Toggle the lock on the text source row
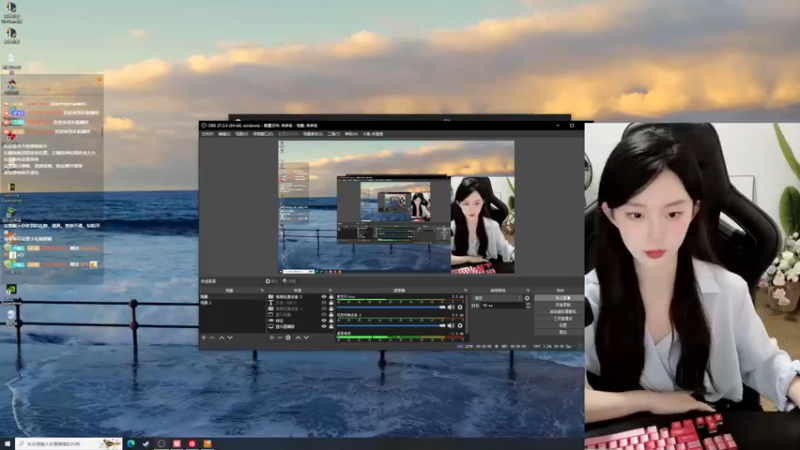The image size is (800, 450). click(331, 303)
